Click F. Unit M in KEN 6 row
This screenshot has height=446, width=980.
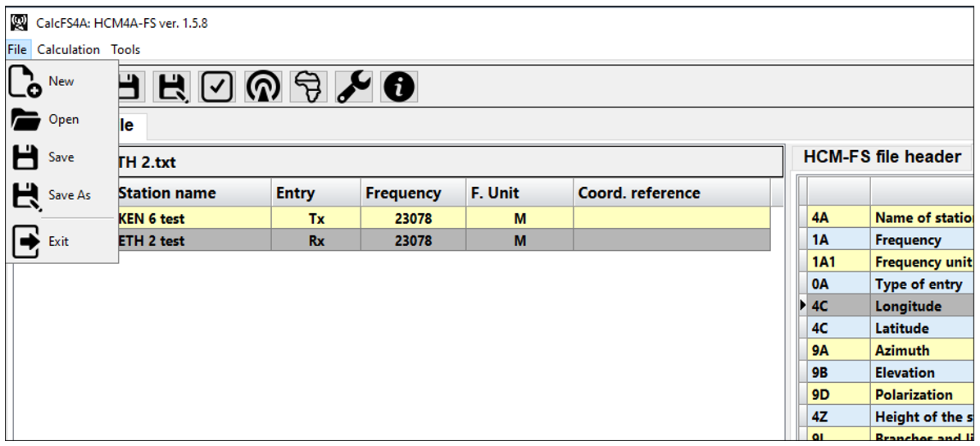click(520, 218)
